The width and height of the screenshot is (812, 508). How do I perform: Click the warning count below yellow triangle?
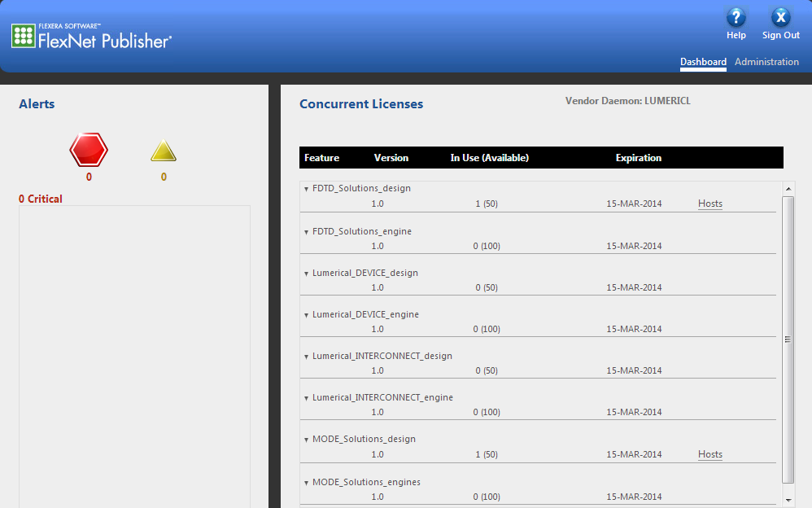164,177
